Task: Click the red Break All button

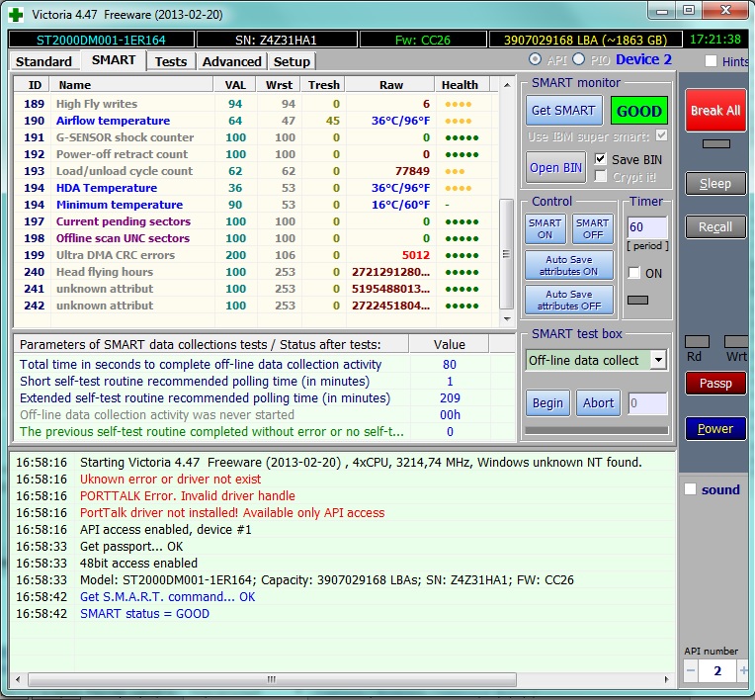Action: (715, 111)
